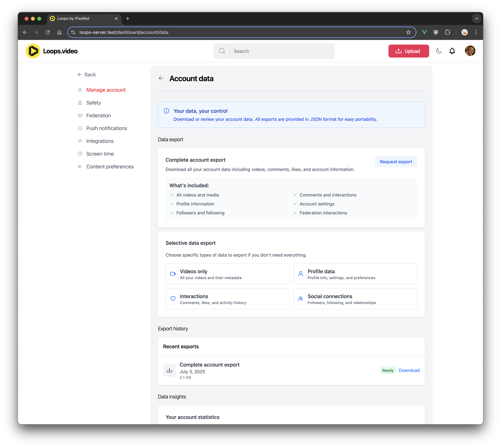
Task: Select Profile data export card
Action: [x=355, y=274]
